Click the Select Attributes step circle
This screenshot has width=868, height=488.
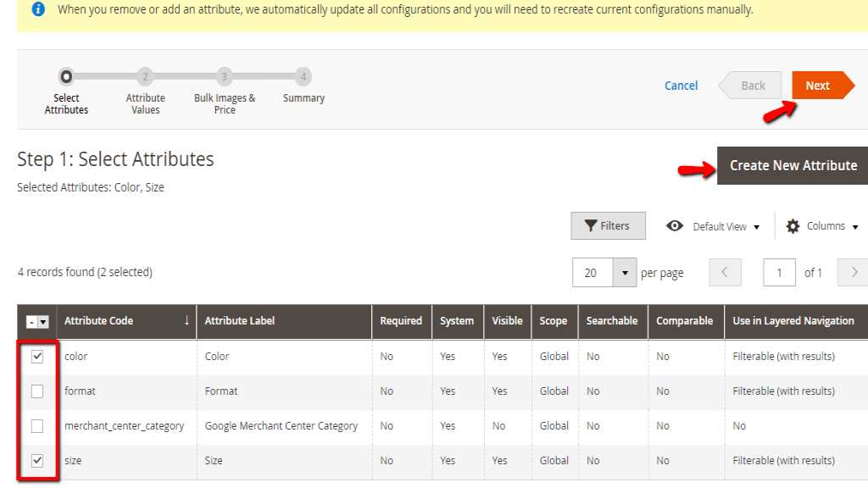point(66,76)
